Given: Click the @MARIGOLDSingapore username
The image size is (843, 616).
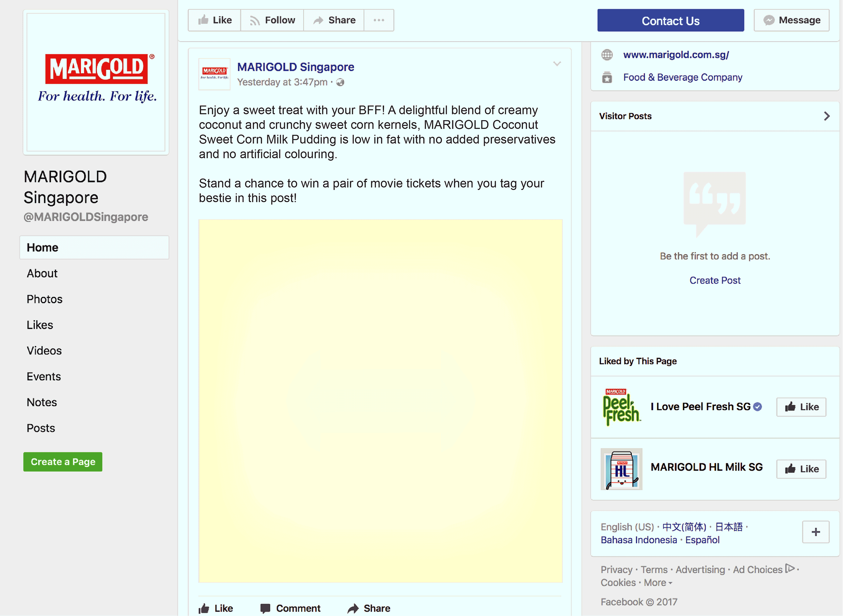Looking at the screenshot, I should click(86, 217).
